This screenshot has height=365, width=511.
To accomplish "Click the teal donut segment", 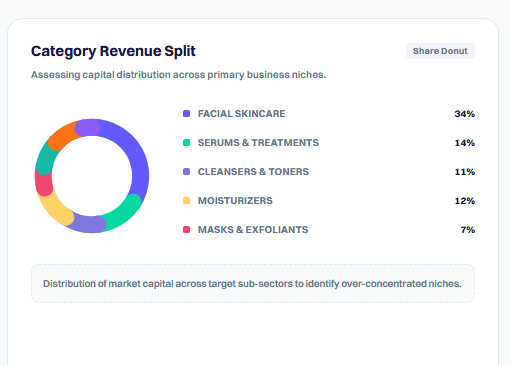I will [x=46, y=159].
